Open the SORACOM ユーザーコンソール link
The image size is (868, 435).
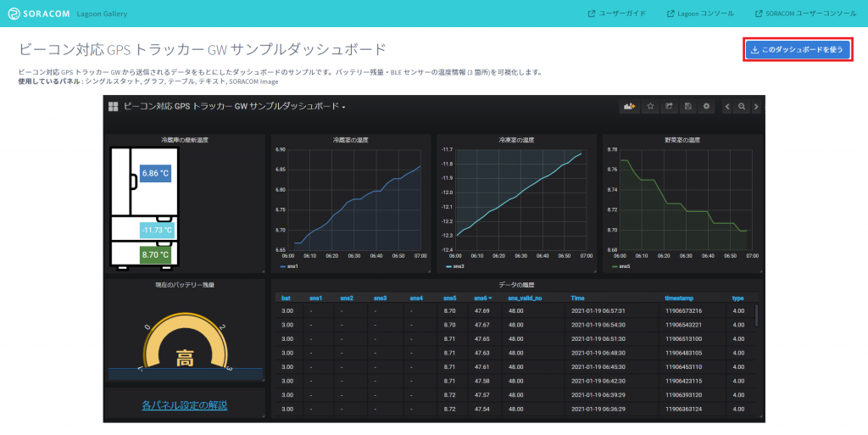coord(805,14)
